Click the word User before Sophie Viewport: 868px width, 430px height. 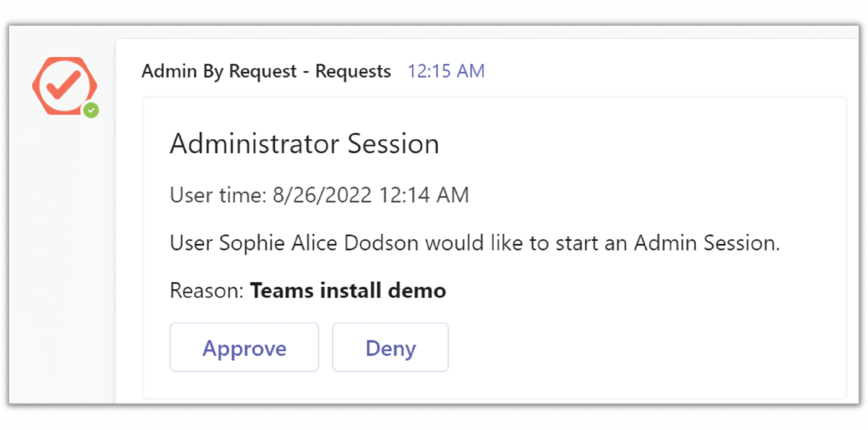point(191,243)
